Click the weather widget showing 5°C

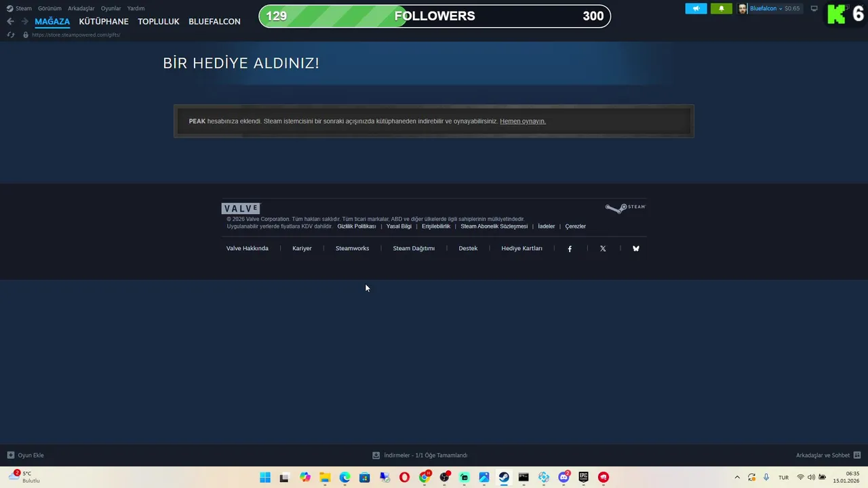[x=25, y=477]
